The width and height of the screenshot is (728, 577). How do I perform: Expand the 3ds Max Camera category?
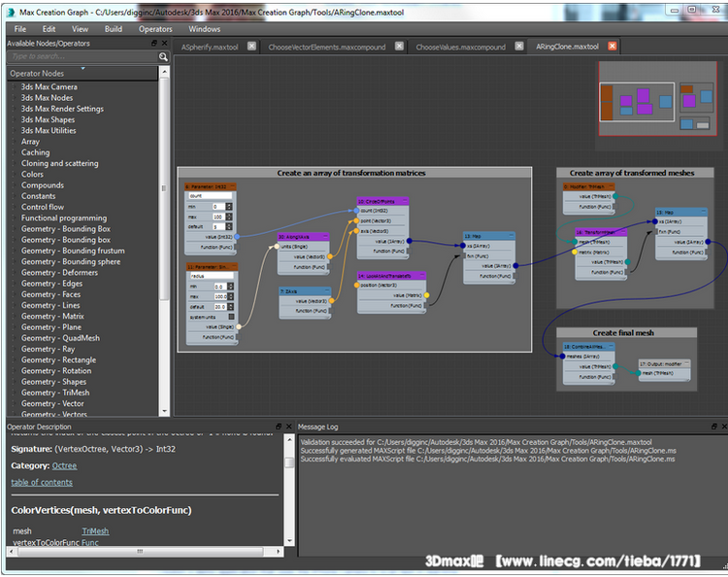(x=49, y=86)
